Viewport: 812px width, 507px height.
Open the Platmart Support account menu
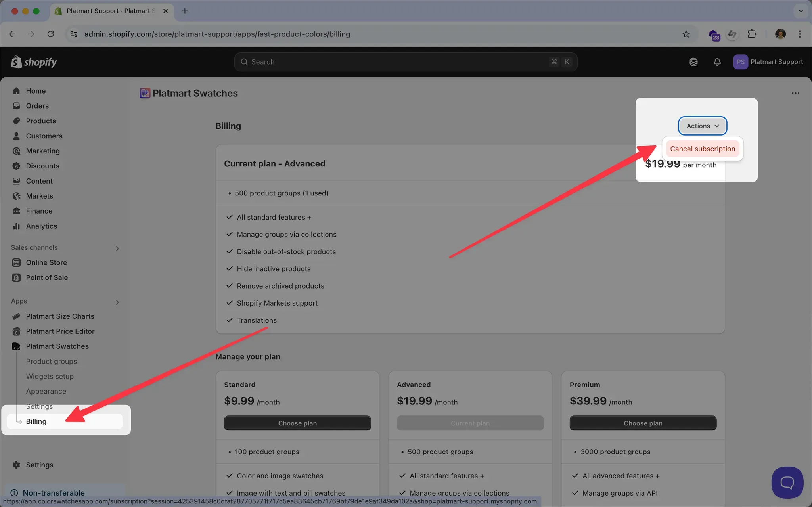[x=768, y=62]
